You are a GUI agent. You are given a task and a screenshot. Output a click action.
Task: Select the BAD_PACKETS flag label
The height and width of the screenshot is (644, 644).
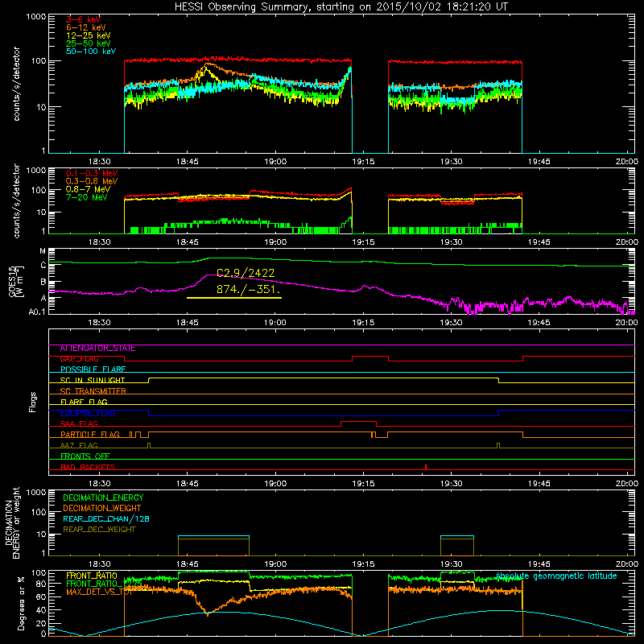[x=88, y=467]
